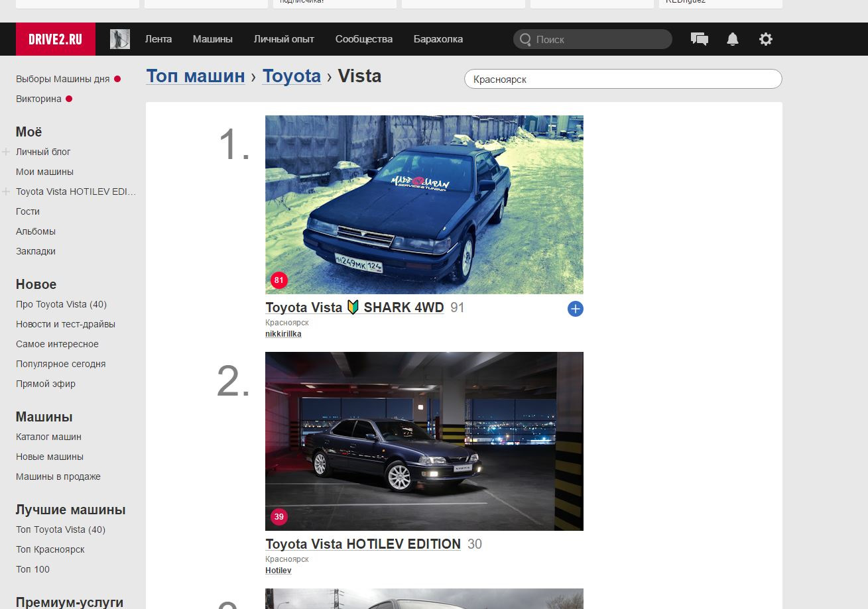The width and height of the screenshot is (868, 609).
Task: Click Красноярск text under SHARK 4WD
Action: coord(287,323)
